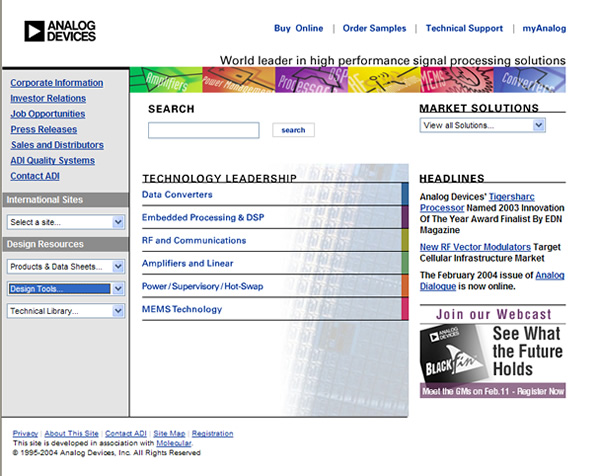Image resolution: width=600 pixels, height=476 pixels.
Task: Open myAnalog in top navigation
Action: coord(544,28)
